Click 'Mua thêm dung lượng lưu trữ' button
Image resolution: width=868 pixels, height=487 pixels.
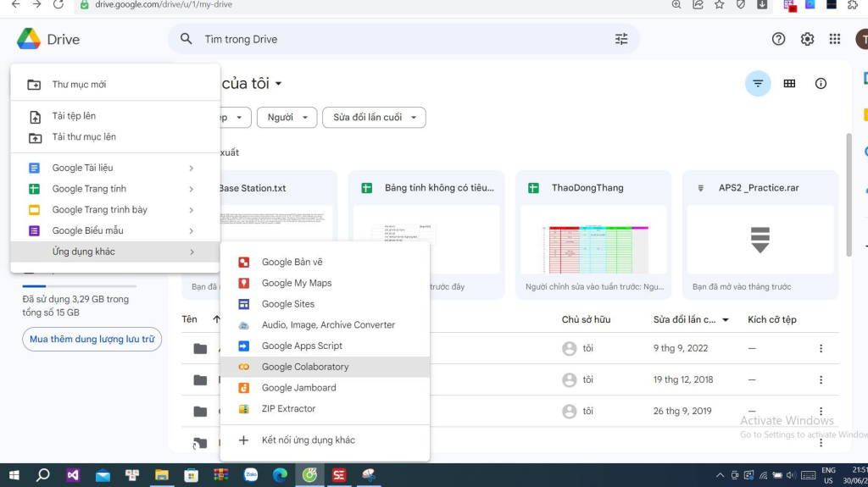point(92,340)
